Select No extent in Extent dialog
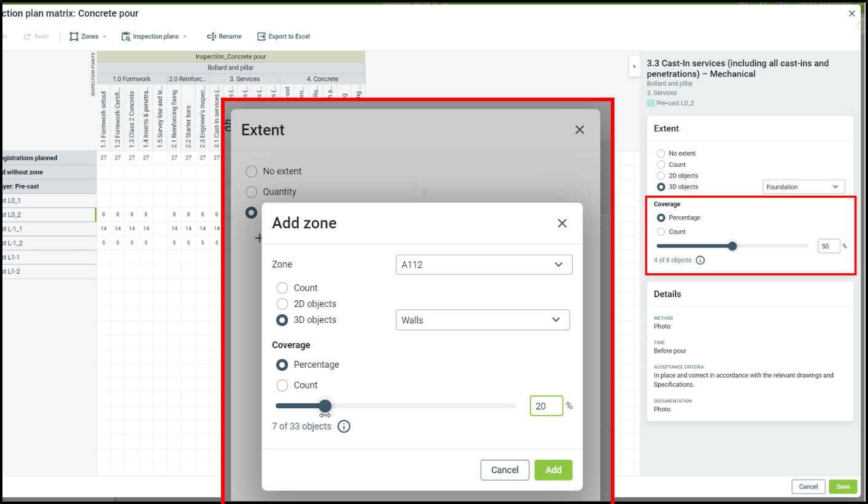Viewport: 868px width, 504px height. pos(251,171)
